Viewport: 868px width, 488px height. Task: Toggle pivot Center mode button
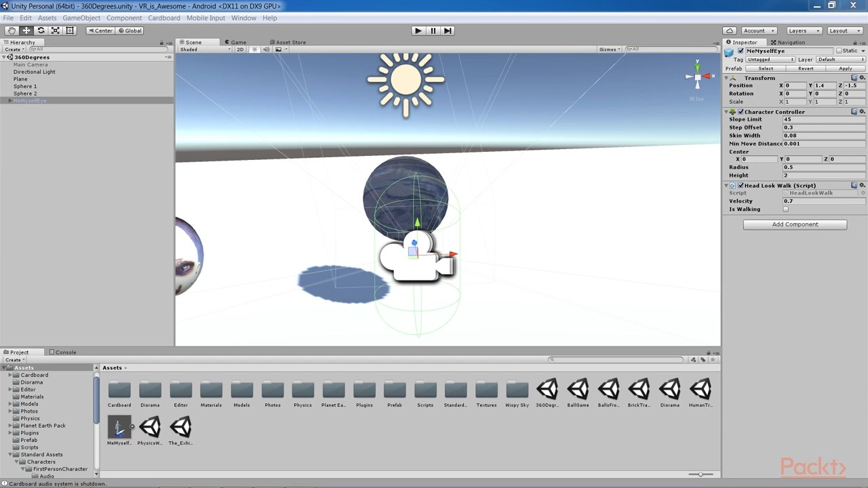(x=100, y=30)
